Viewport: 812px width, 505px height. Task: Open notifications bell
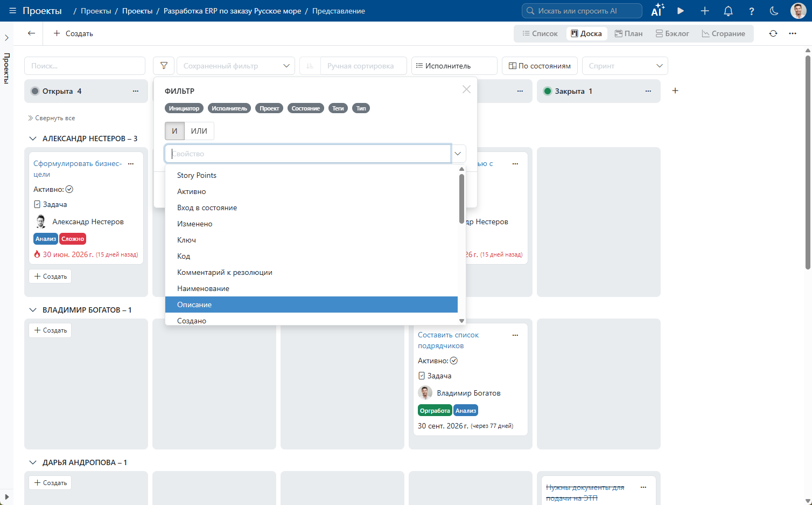[x=728, y=11]
